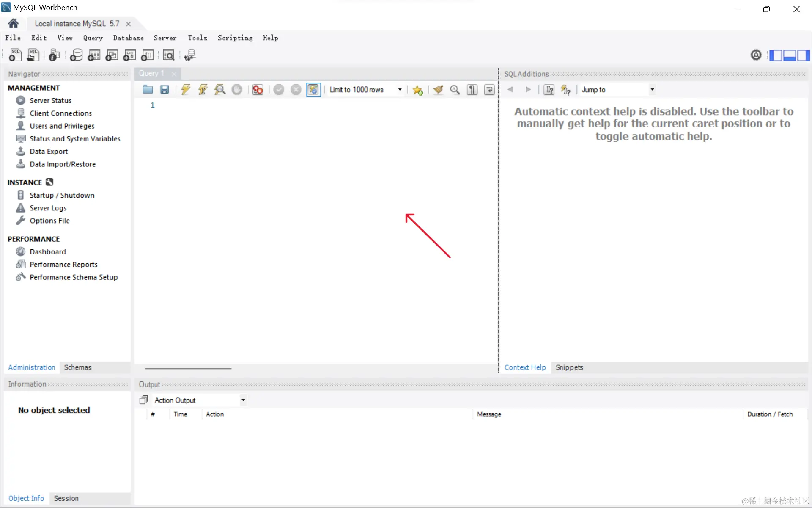Open the Performance Dashboard
Screen dimensions: 812x508
coord(48,251)
